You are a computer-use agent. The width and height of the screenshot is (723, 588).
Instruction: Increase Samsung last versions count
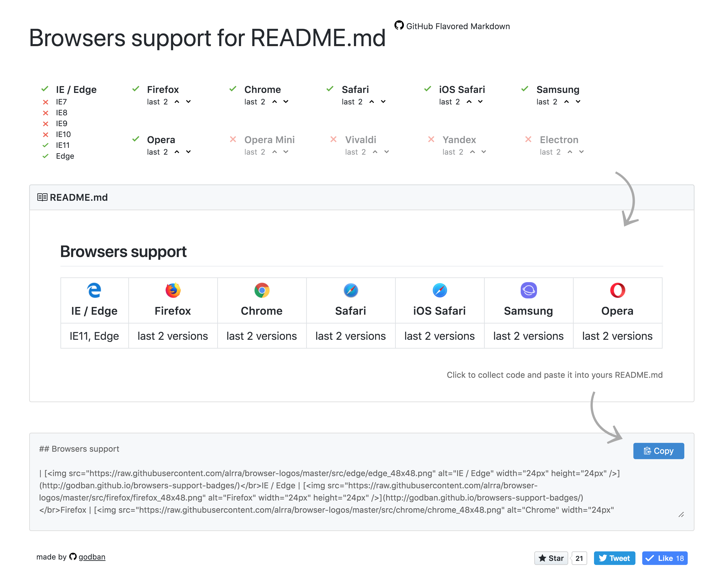[566, 102]
